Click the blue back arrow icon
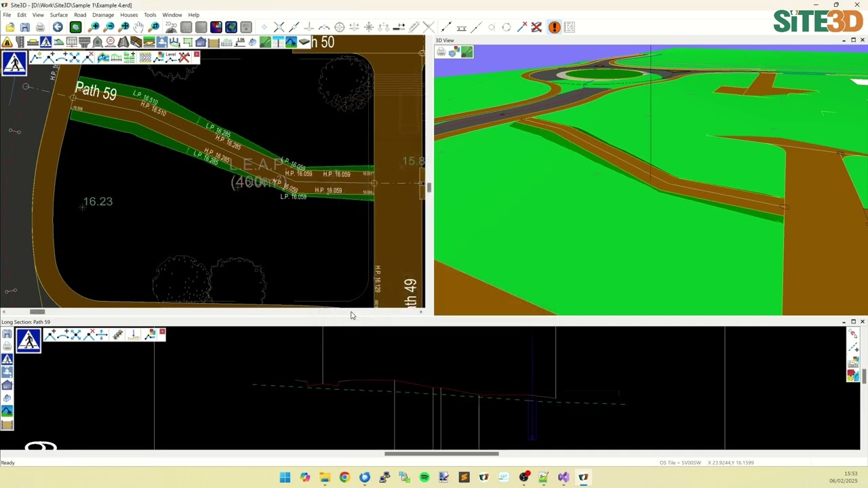Image resolution: width=868 pixels, height=488 pixels. pyautogui.click(x=58, y=27)
